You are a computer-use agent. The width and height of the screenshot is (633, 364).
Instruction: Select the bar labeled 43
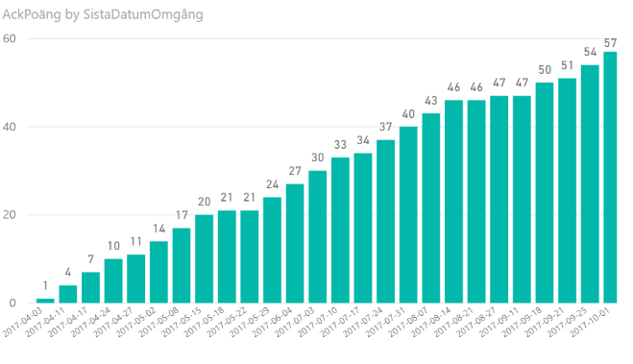pos(431,208)
